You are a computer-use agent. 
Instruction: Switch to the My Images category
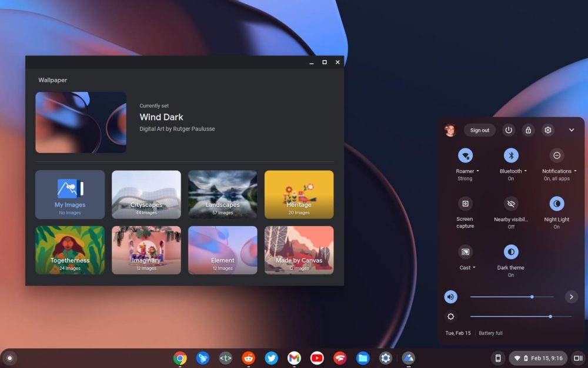70,194
